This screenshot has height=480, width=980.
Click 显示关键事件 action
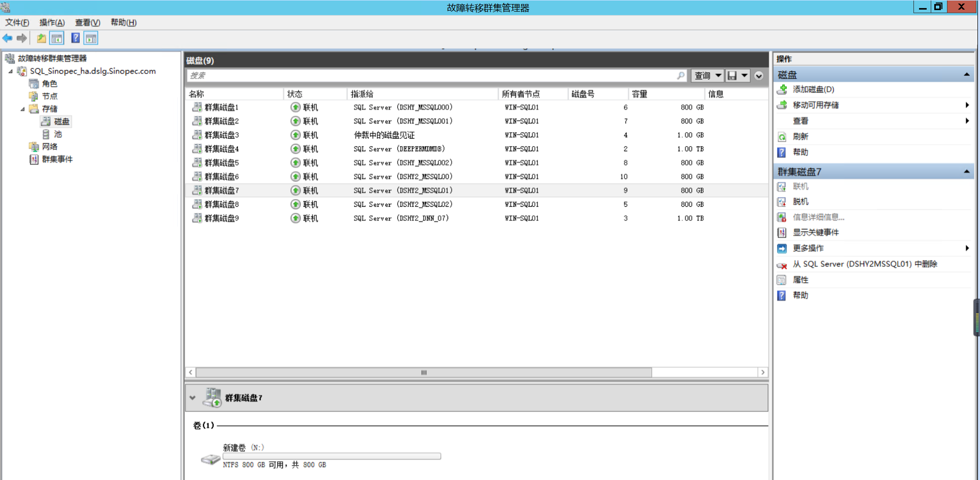click(x=815, y=233)
